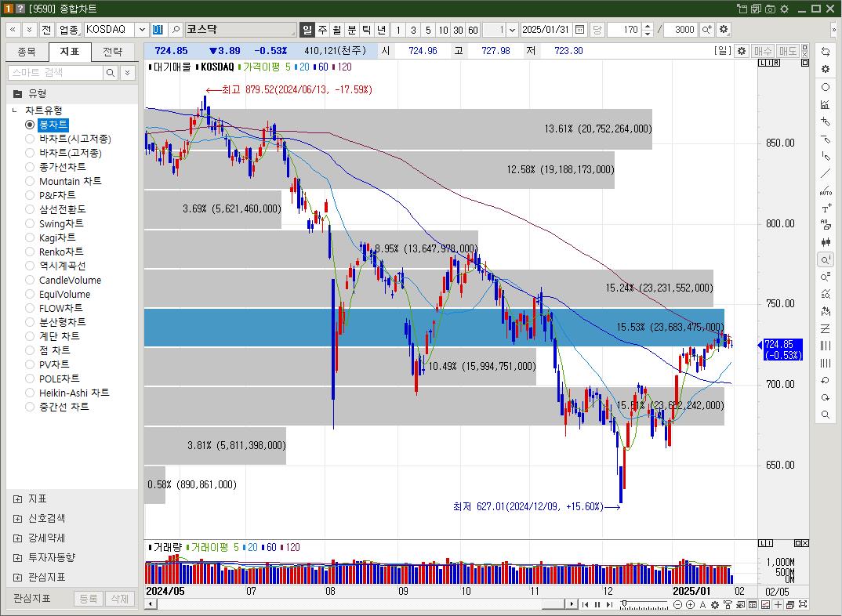Click the 스마트 검색 search field
This screenshot has height=616, width=842.
[x=56, y=72]
